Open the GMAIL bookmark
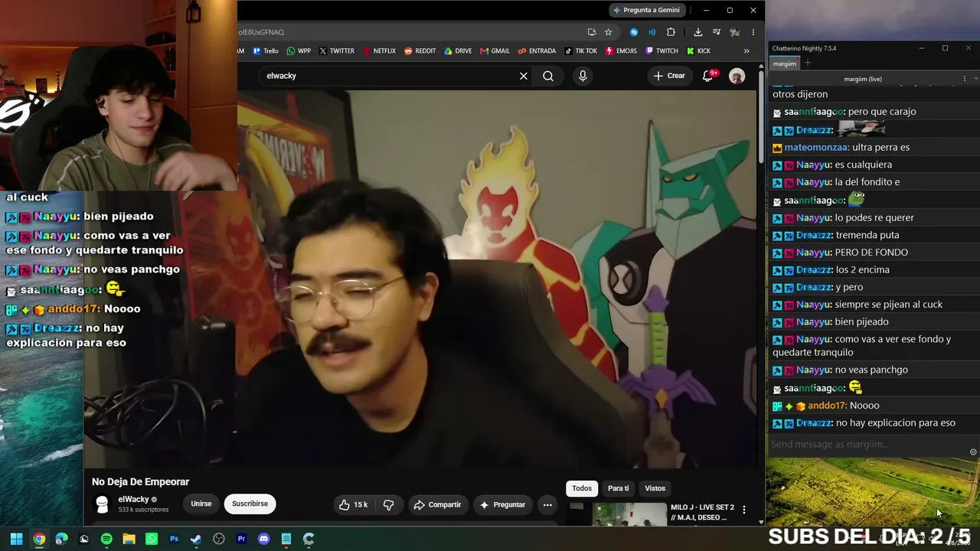The height and width of the screenshot is (551, 980). tap(495, 51)
